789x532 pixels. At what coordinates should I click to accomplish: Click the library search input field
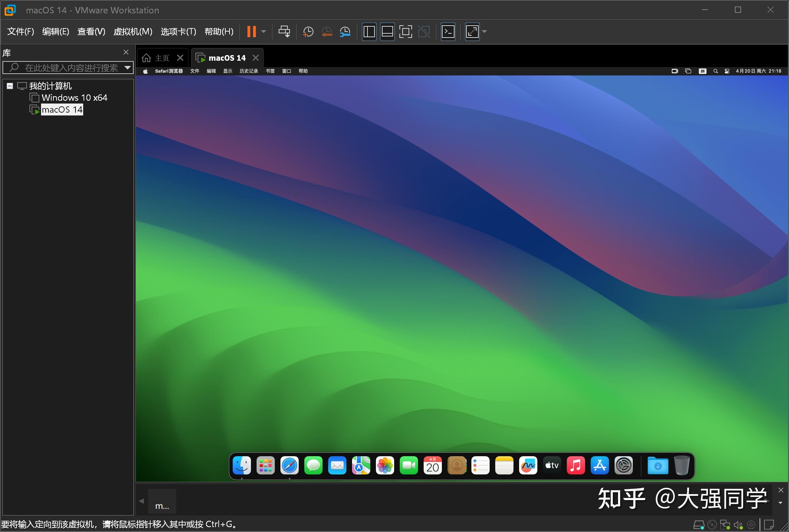coord(70,67)
